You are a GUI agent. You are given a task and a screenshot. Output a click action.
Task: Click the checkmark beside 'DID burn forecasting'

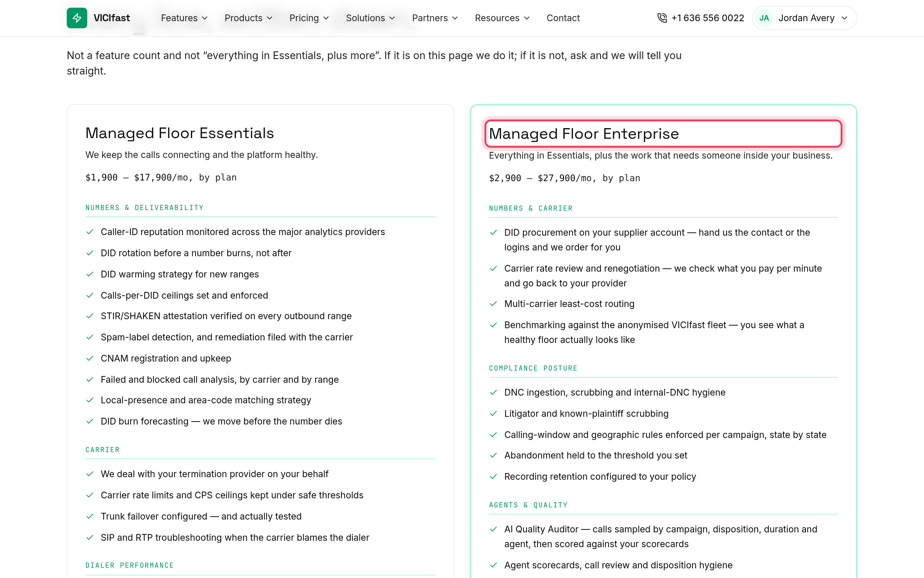tap(90, 421)
